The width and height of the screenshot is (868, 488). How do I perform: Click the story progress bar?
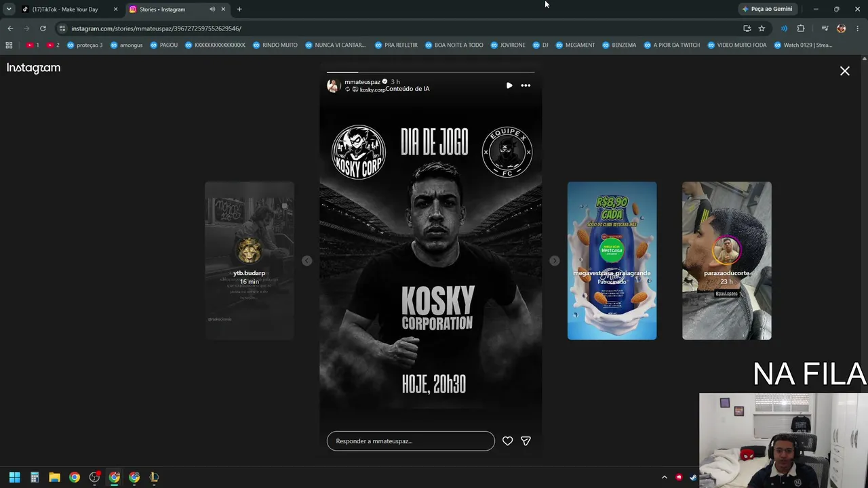(x=431, y=72)
